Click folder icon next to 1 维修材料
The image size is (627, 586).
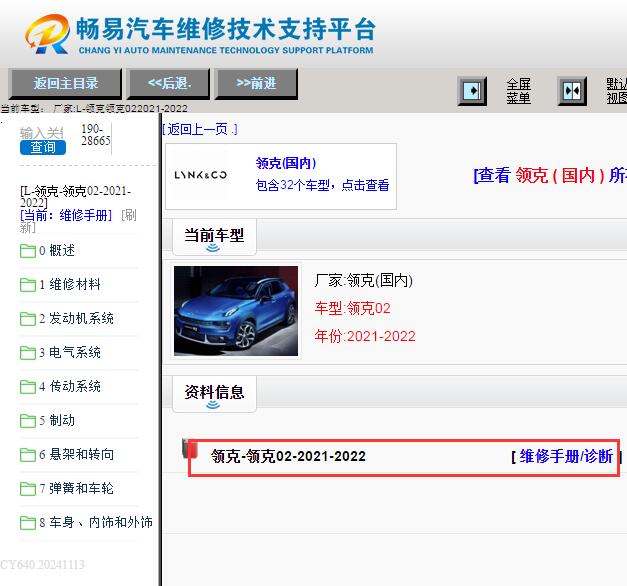[x=28, y=285]
